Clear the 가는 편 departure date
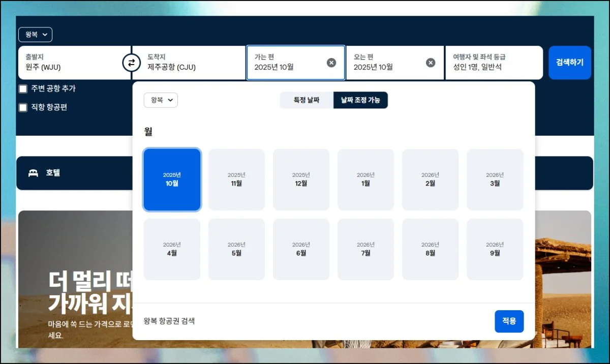The image size is (610, 364). [331, 63]
